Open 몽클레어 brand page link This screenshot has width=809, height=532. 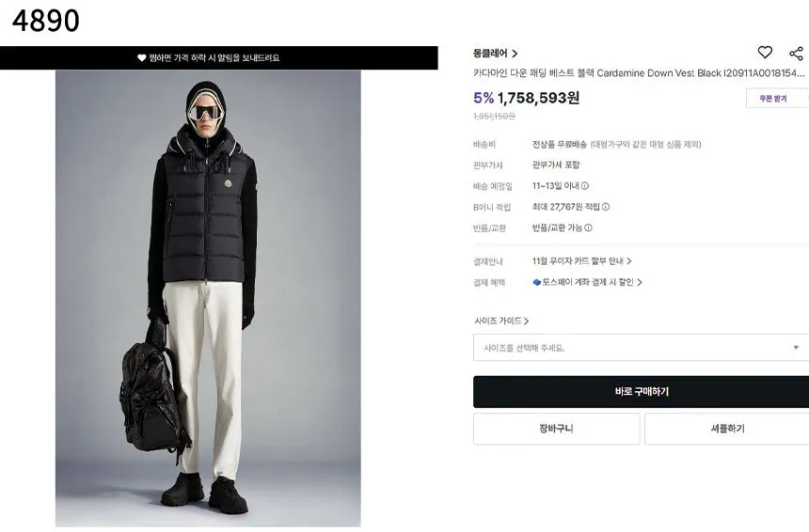(x=496, y=53)
